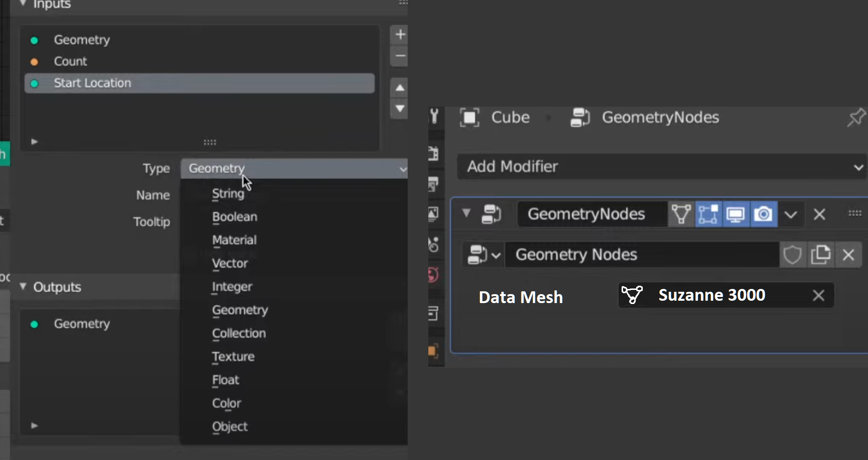Choose Collection from the Type list
This screenshot has height=460, width=868.
coord(239,334)
